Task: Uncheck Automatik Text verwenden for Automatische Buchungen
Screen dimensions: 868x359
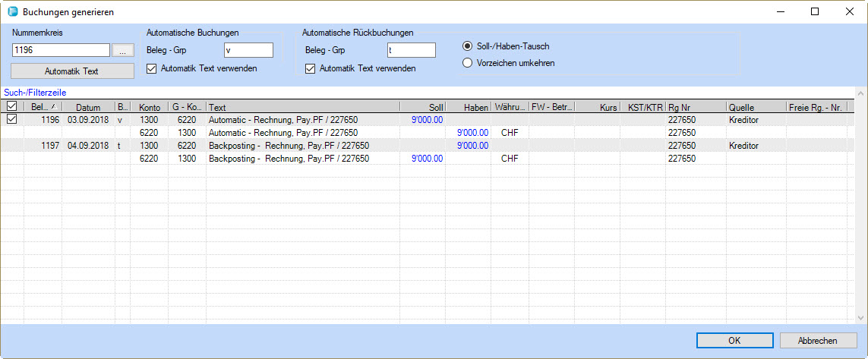Action: point(152,68)
